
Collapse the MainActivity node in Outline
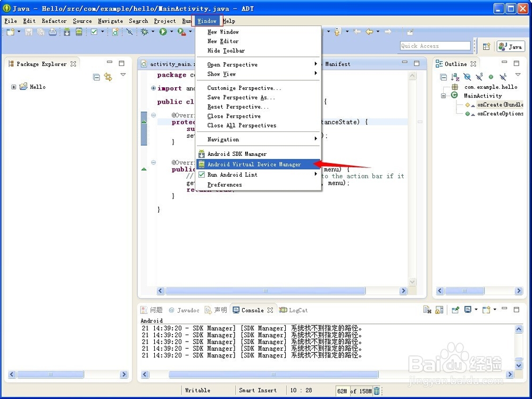[x=444, y=96]
